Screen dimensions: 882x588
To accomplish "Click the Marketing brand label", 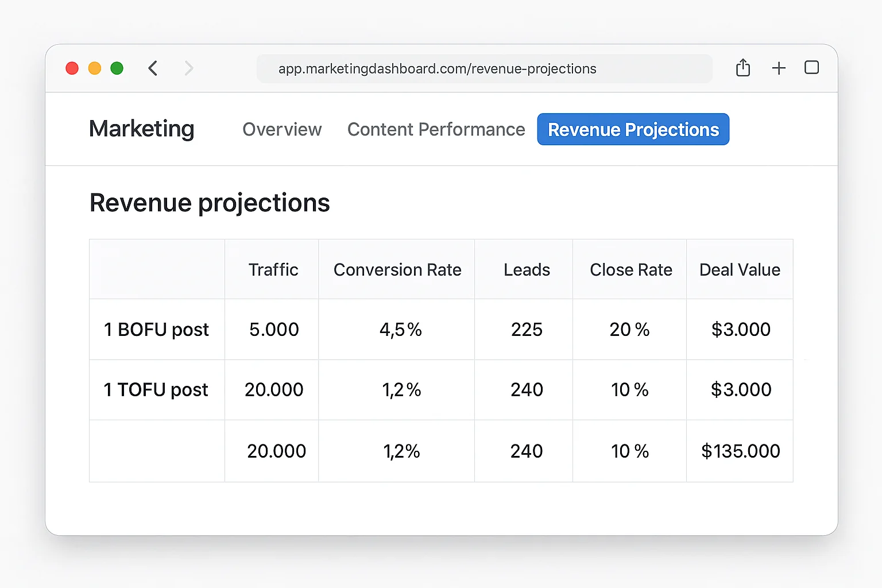I will pyautogui.click(x=141, y=129).
